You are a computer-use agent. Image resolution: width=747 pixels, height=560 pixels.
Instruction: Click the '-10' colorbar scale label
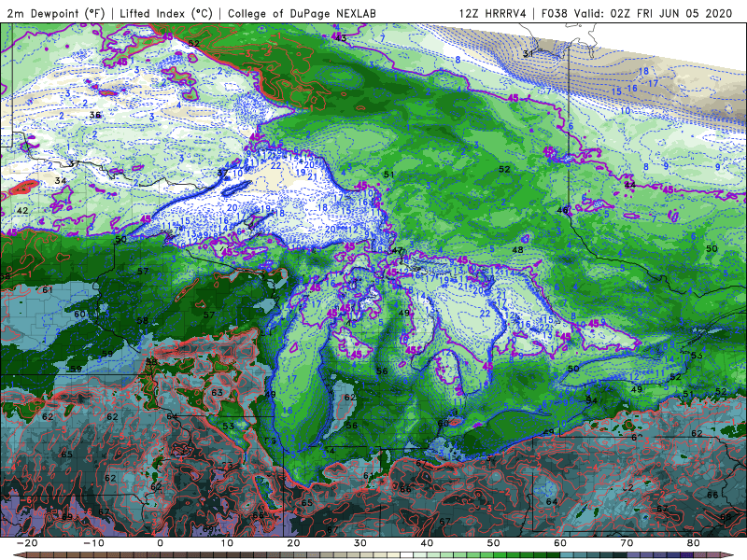(93, 543)
